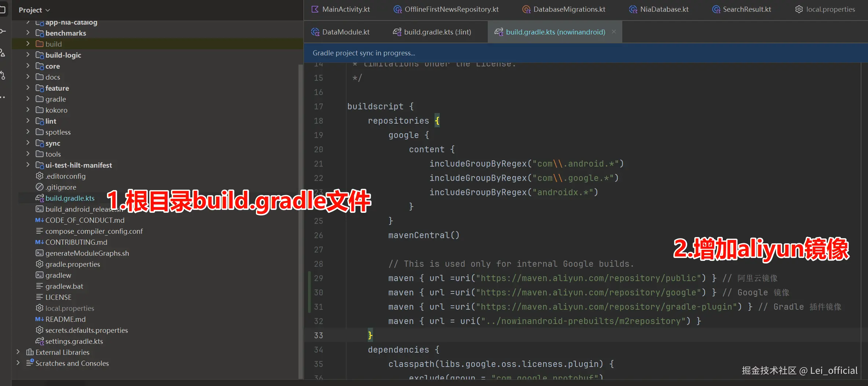The height and width of the screenshot is (386, 868).
Task: Click the library icon beside External Libraries
Action: click(x=30, y=352)
